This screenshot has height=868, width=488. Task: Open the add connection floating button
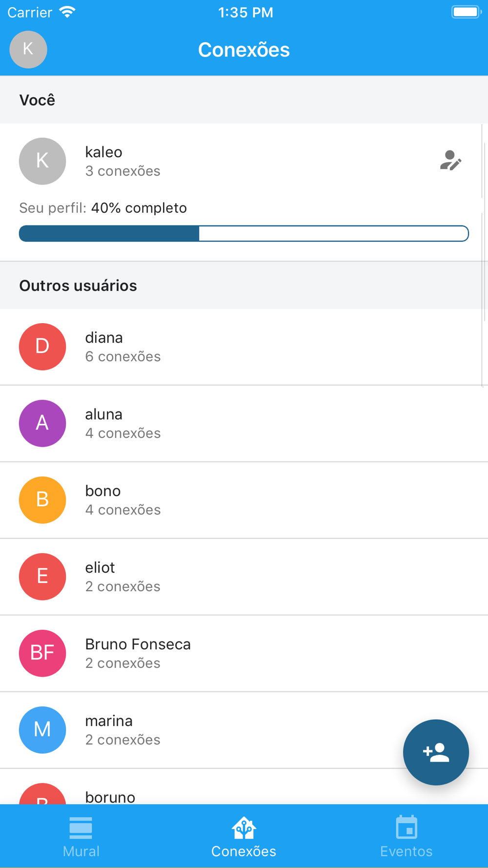[x=436, y=752]
